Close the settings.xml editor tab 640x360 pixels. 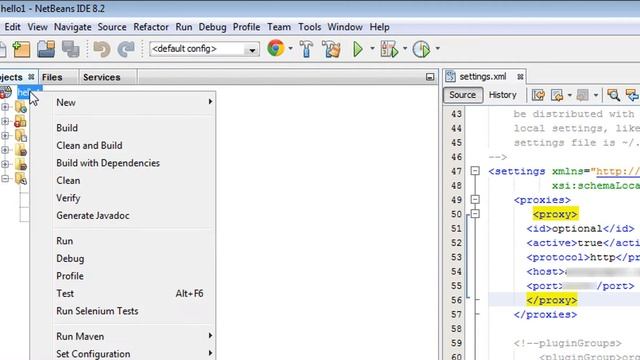click(x=520, y=76)
